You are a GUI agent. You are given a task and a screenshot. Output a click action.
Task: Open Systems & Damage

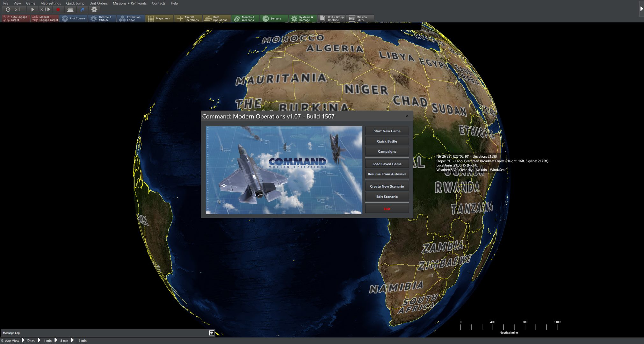click(x=303, y=18)
